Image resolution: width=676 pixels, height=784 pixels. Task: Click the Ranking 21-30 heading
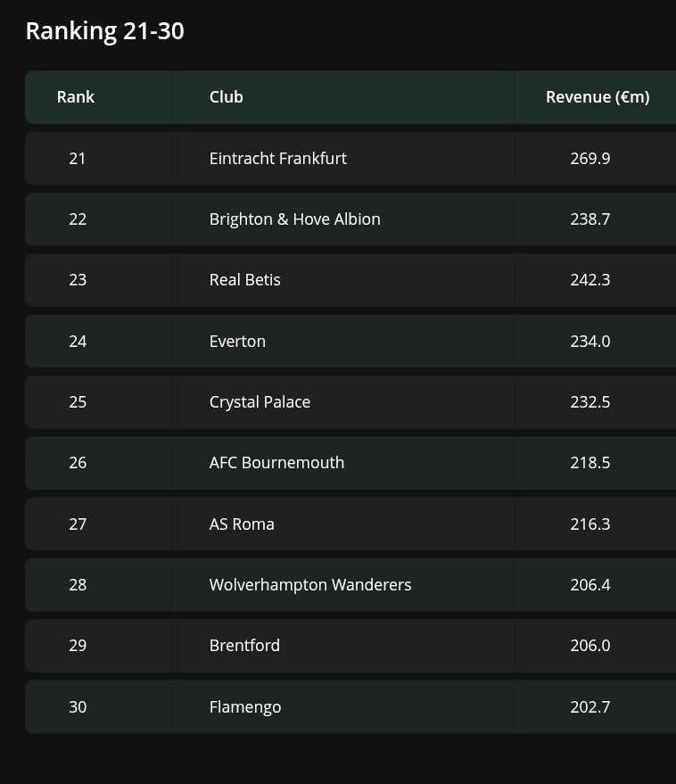point(105,31)
